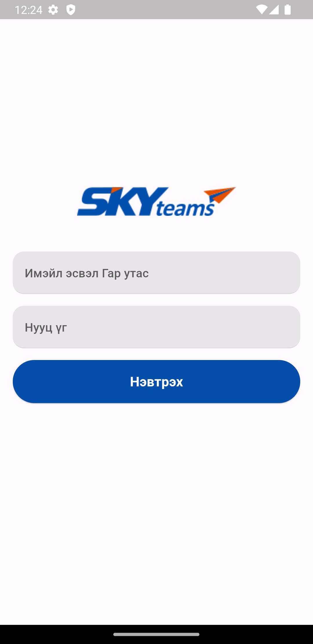Focus the 'Нууц үг' password field

tap(156, 327)
